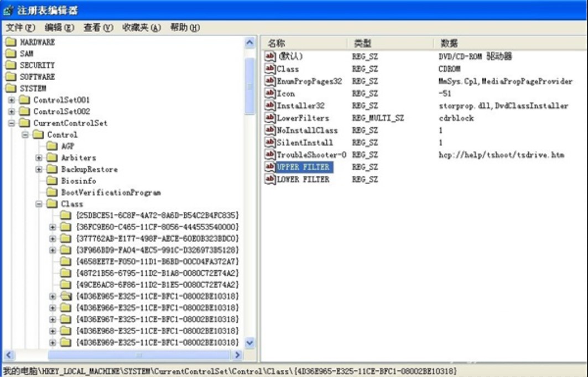Image resolution: width=588 pixels, height=377 pixels.
Task: Open the 帮助 menu
Action: coord(185,27)
